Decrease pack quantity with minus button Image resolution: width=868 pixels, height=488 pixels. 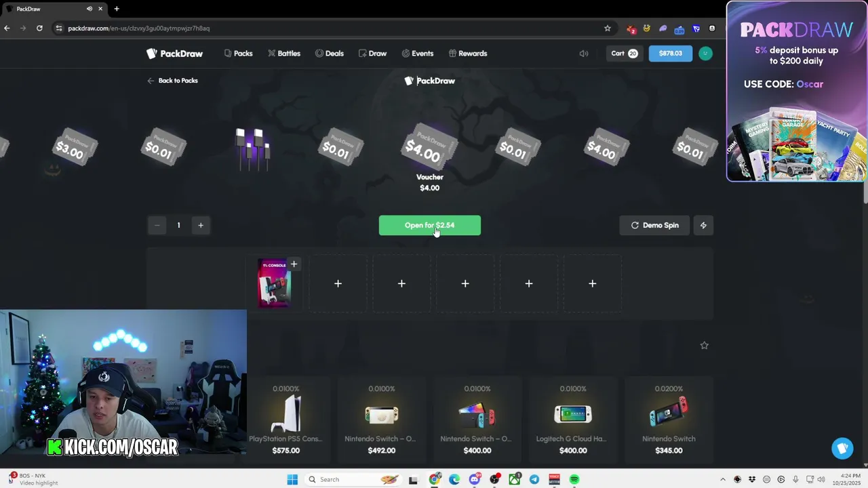click(x=157, y=225)
